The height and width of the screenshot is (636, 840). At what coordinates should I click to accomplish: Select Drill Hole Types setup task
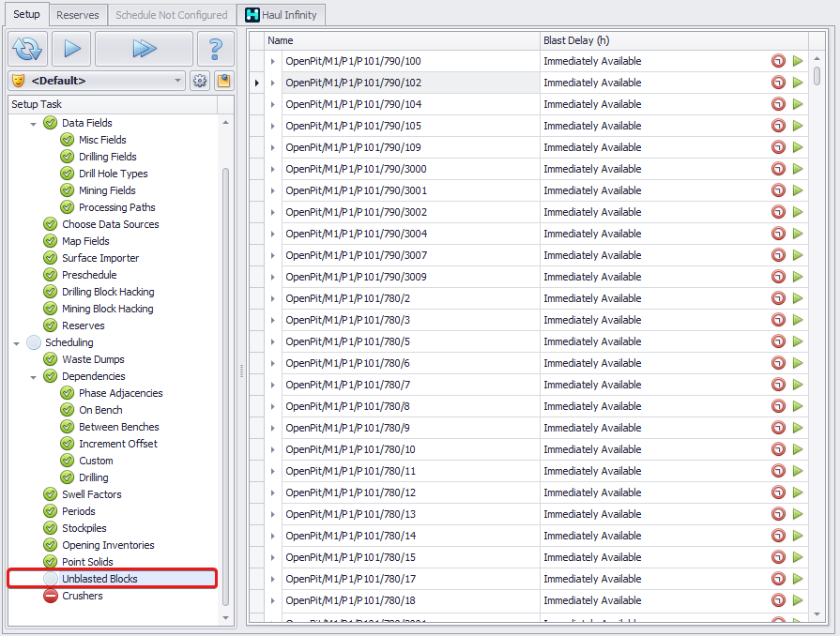click(x=113, y=174)
